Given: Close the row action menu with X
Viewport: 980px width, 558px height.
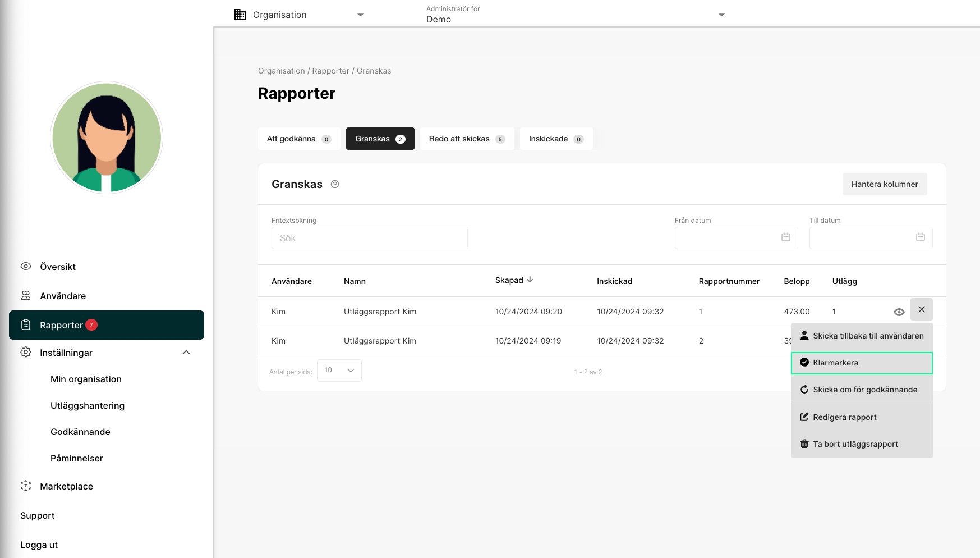Looking at the screenshot, I should click(922, 309).
